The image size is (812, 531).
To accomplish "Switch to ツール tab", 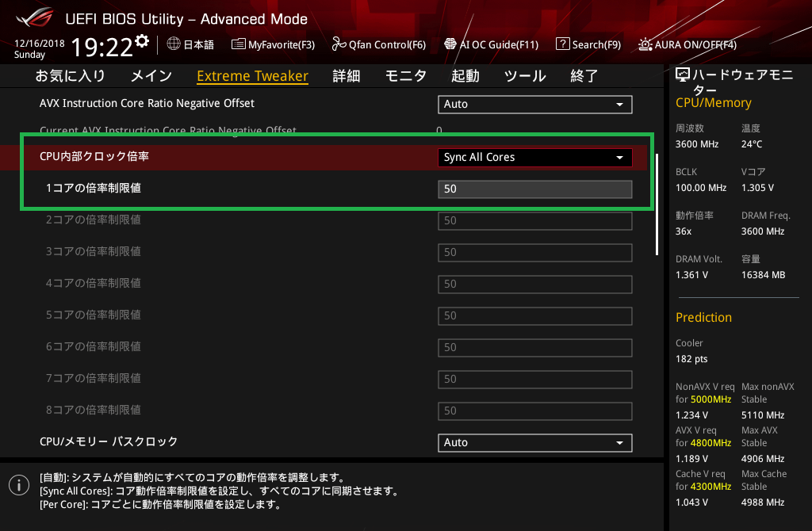I will coord(525,76).
